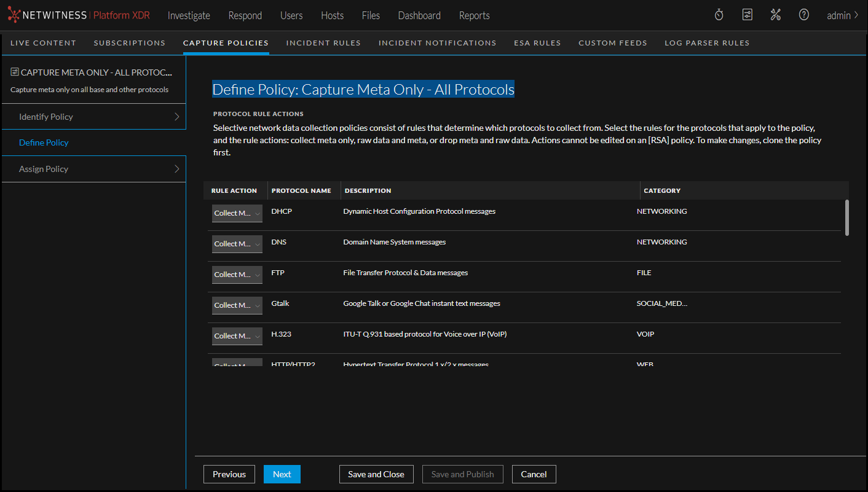Change the rule action dropdown for FTP
The image size is (868, 492).
click(237, 275)
